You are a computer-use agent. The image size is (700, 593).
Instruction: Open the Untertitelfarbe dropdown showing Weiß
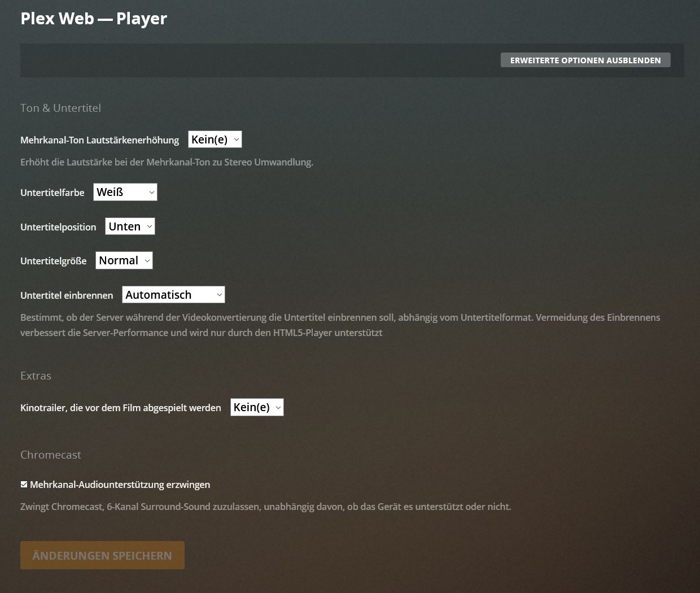(x=125, y=192)
